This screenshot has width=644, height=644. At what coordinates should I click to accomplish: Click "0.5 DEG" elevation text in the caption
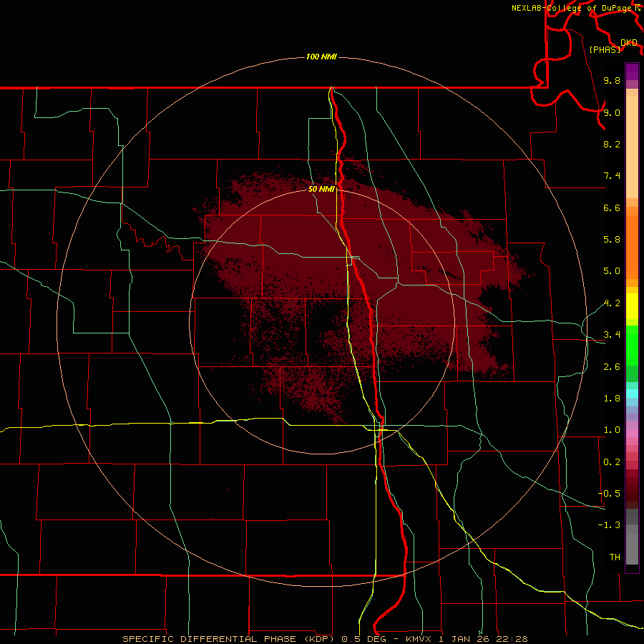coord(366,639)
